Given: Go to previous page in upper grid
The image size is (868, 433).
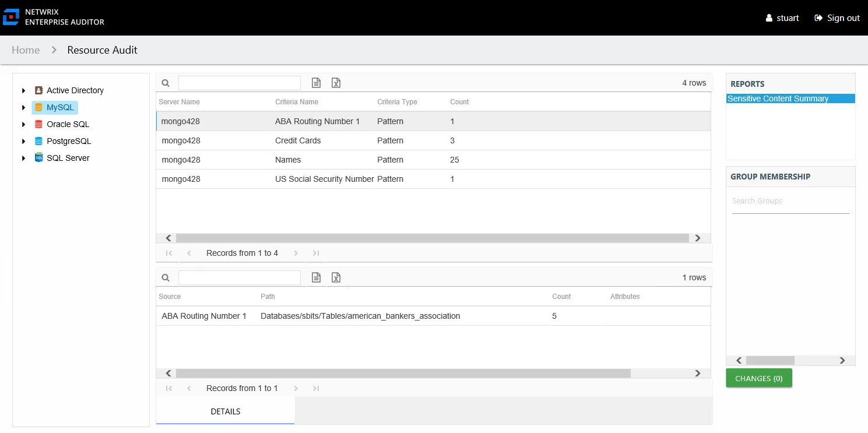Looking at the screenshot, I should (189, 253).
